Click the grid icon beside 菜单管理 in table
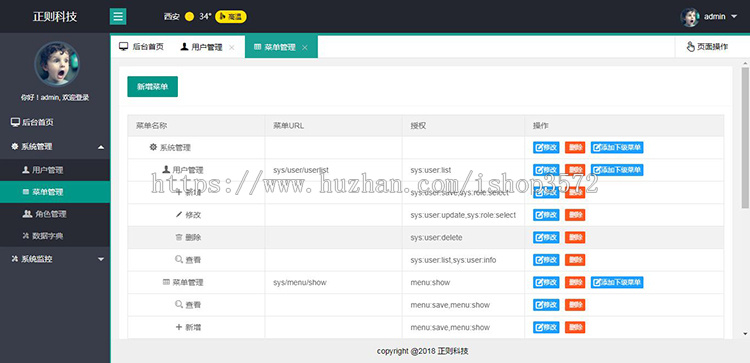The width and height of the screenshot is (750, 363). (166, 282)
